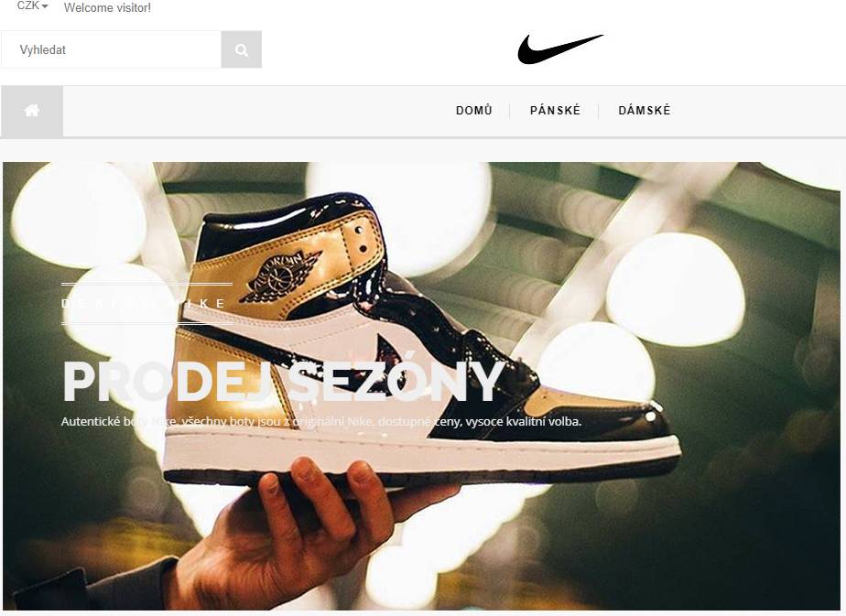The width and height of the screenshot is (846, 616).
Task: Click the magnifier search button
Action: (242, 49)
